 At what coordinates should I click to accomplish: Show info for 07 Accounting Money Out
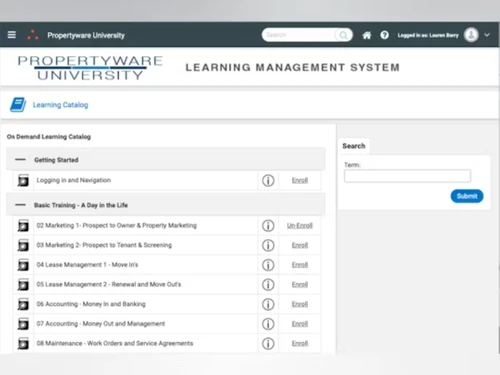pyautogui.click(x=268, y=324)
